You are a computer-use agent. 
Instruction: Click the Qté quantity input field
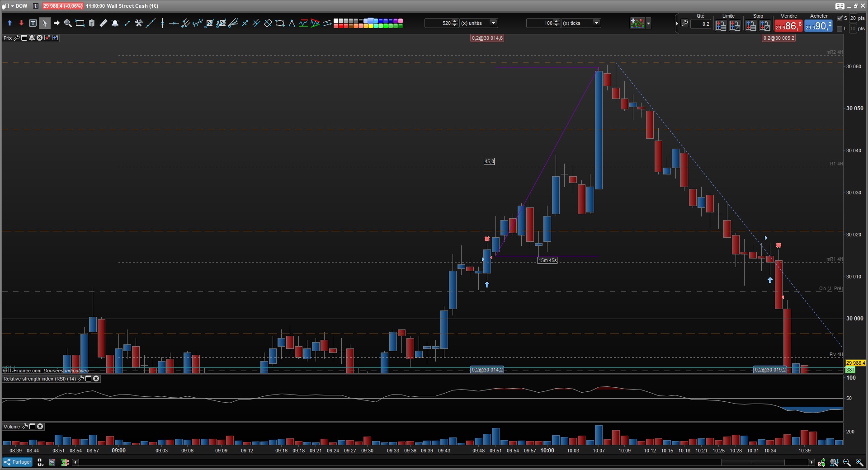click(701, 23)
